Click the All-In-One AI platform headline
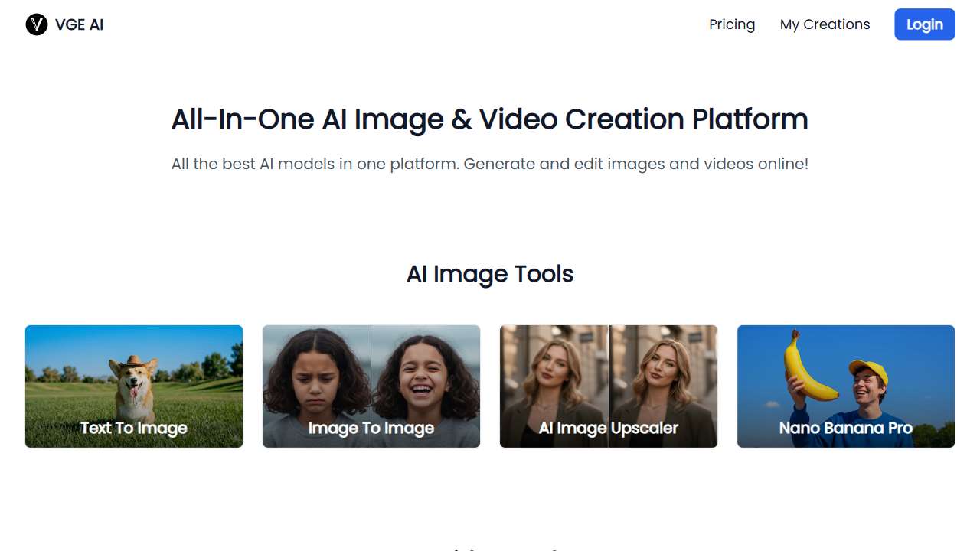 point(489,119)
